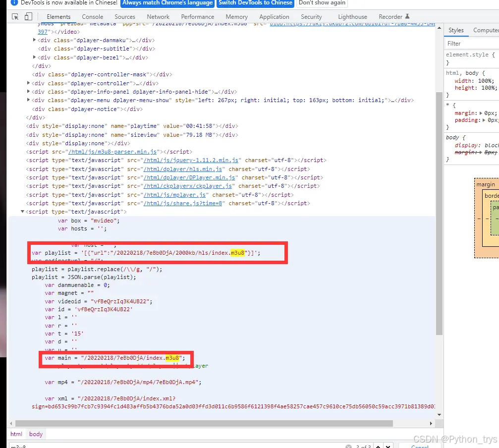Open the jquery-1.11.2.min.js script link
Viewport: 499px width, 448px height.
pyautogui.click(x=191, y=160)
